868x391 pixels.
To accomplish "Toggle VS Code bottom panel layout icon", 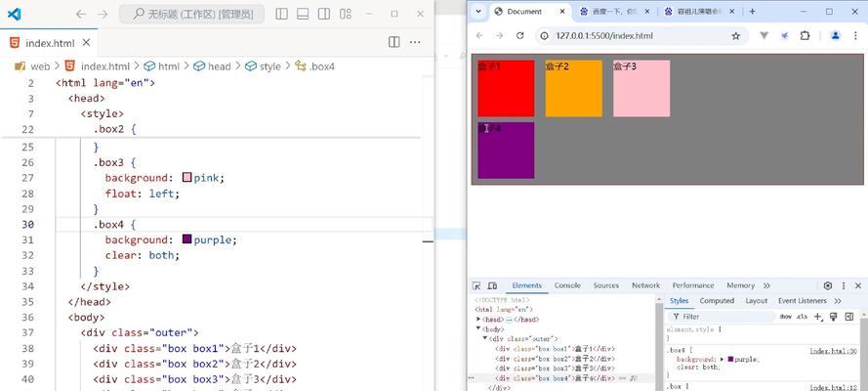I will (303, 14).
